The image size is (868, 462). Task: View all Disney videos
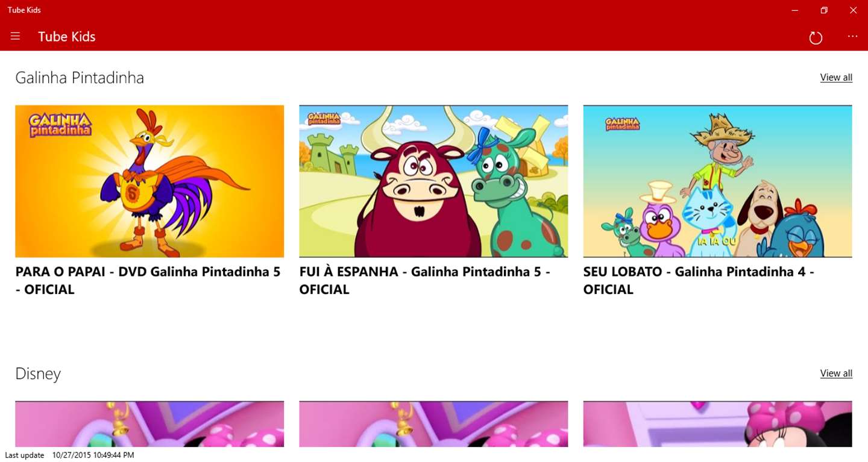coord(836,373)
